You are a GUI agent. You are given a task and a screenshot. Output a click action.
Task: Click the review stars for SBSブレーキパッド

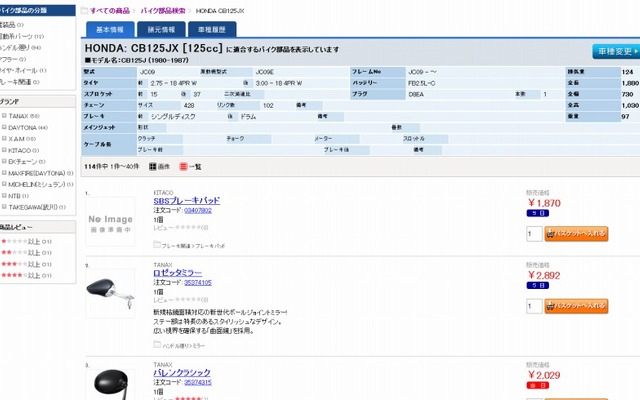coord(189,227)
